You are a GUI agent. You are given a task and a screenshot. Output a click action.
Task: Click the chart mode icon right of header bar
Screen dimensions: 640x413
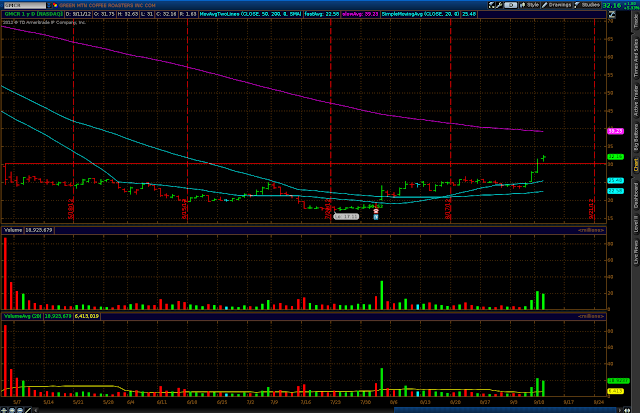point(611,14)
